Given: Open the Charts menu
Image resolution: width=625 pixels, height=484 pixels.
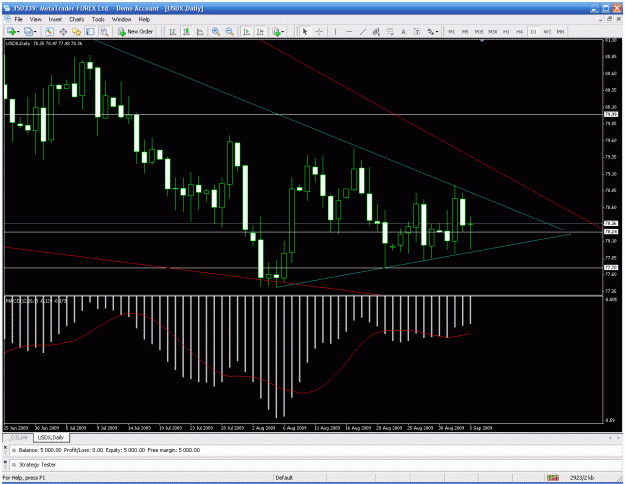Looking at the screenshot, I should (x=77, y=19).
